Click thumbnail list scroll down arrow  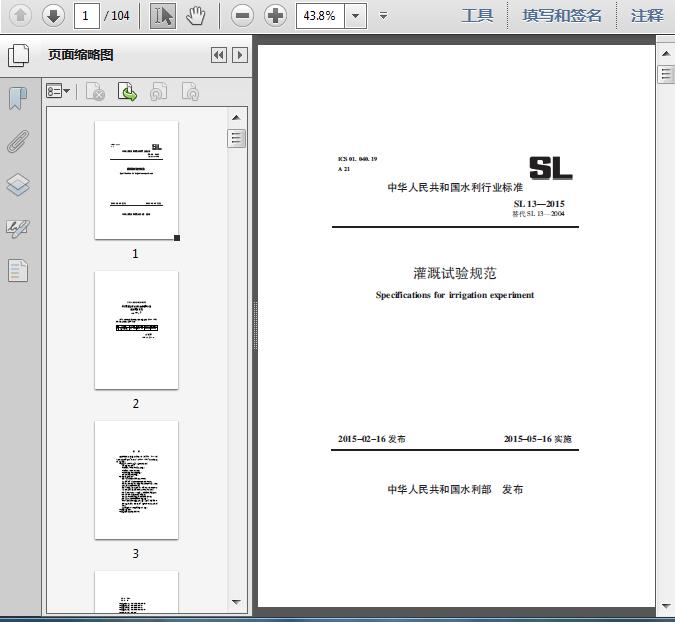[x=236, y=602]
